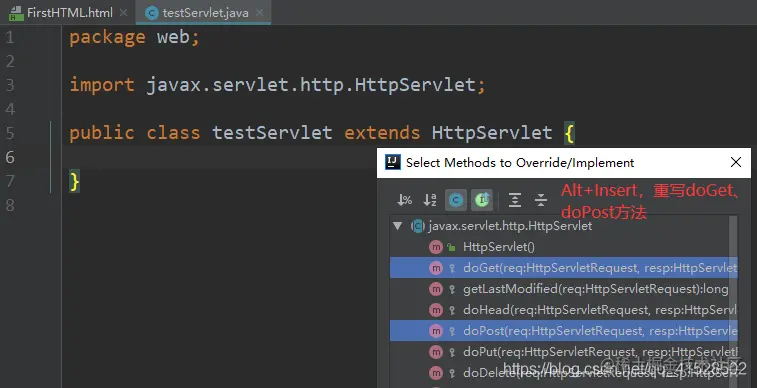Click the method icon beside doHead
The height and width of the screenshot is (388, 757).
point(436,310)
